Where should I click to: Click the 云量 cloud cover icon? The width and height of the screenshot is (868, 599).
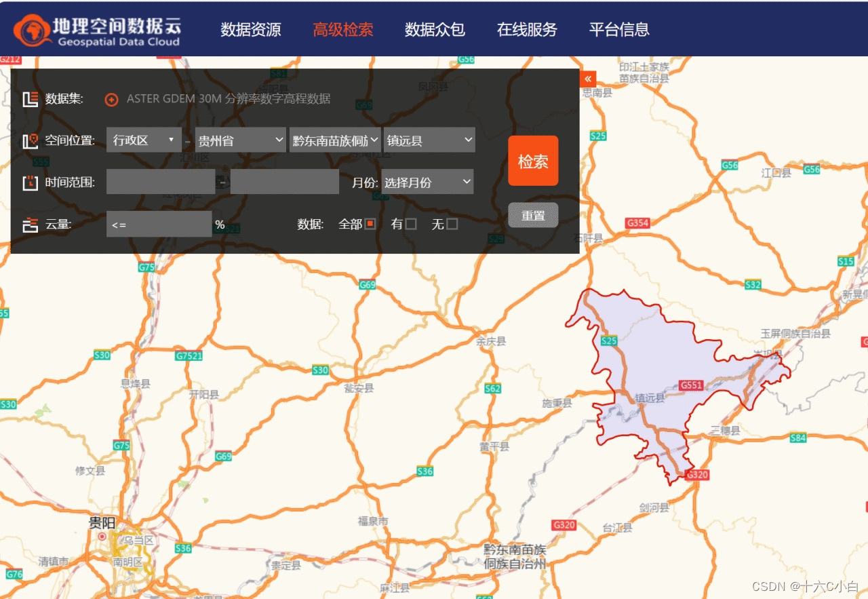click(x=30, y=225)
